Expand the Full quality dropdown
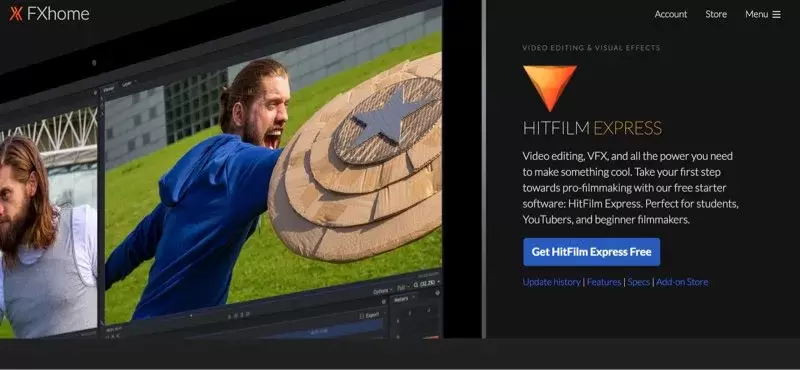800x370 pixels. (403, 287)
